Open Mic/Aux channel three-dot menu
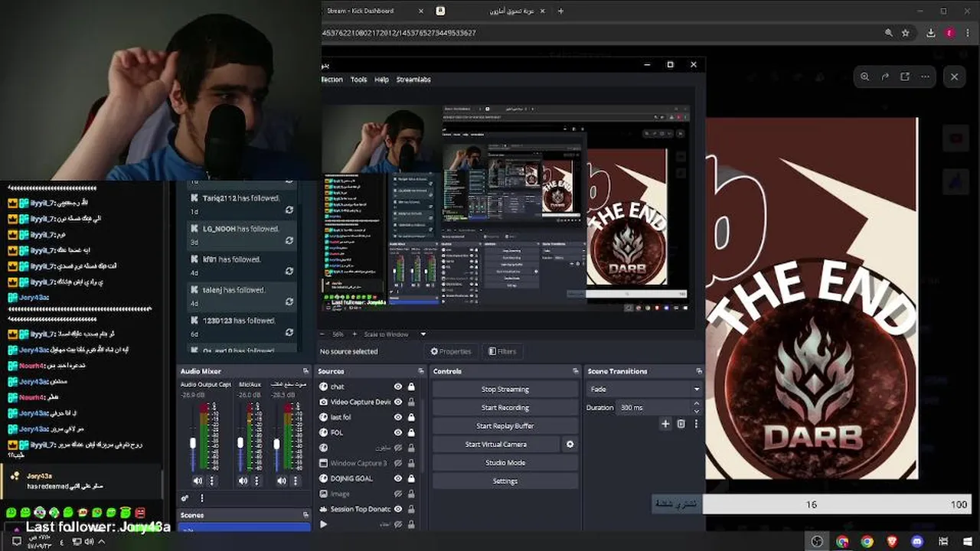 coord(256,481)
